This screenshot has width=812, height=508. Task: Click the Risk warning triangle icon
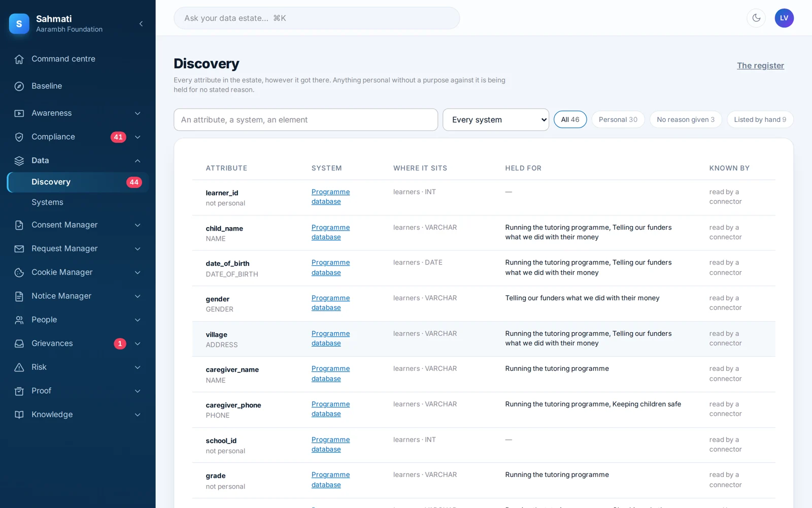19,367
